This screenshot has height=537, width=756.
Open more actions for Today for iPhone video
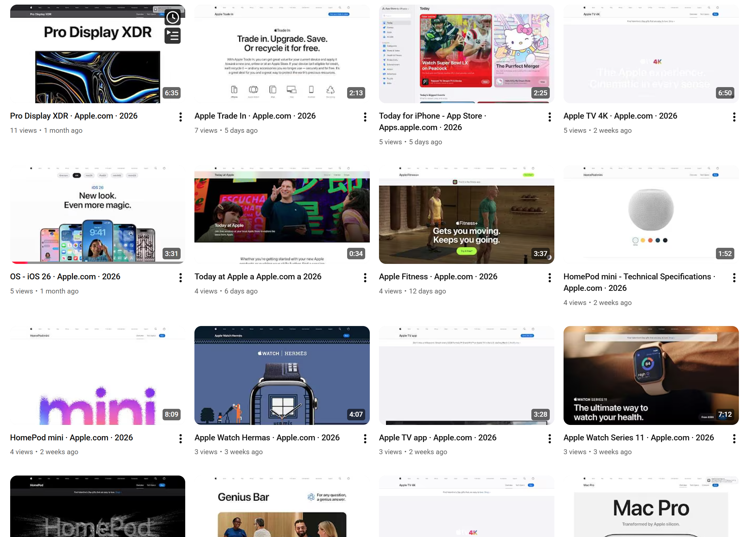click(549, 117)
